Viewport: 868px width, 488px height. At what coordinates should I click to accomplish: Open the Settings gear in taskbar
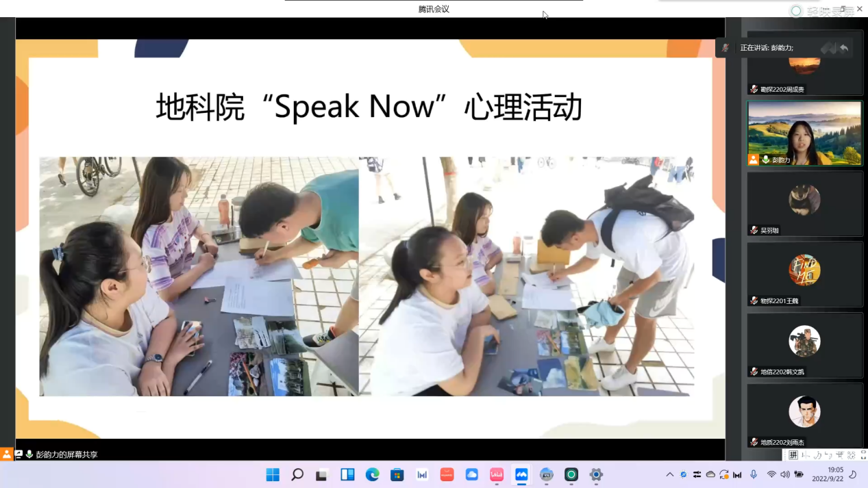tap(596, 475)
